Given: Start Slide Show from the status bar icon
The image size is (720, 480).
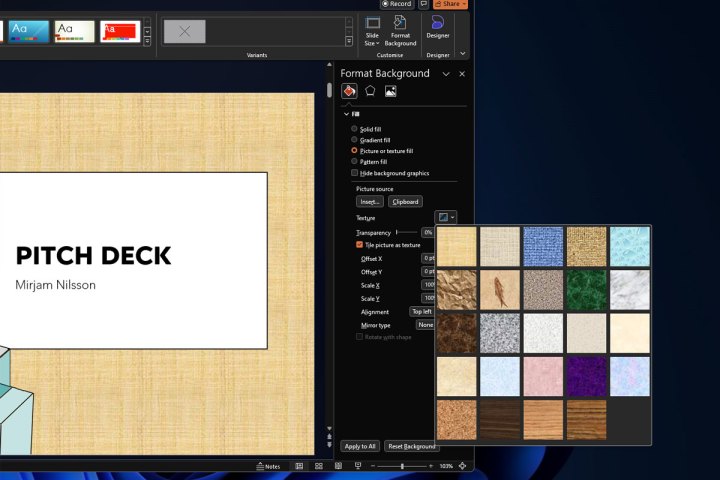Looking at the screenshot, I should click(x=359, y=466).
